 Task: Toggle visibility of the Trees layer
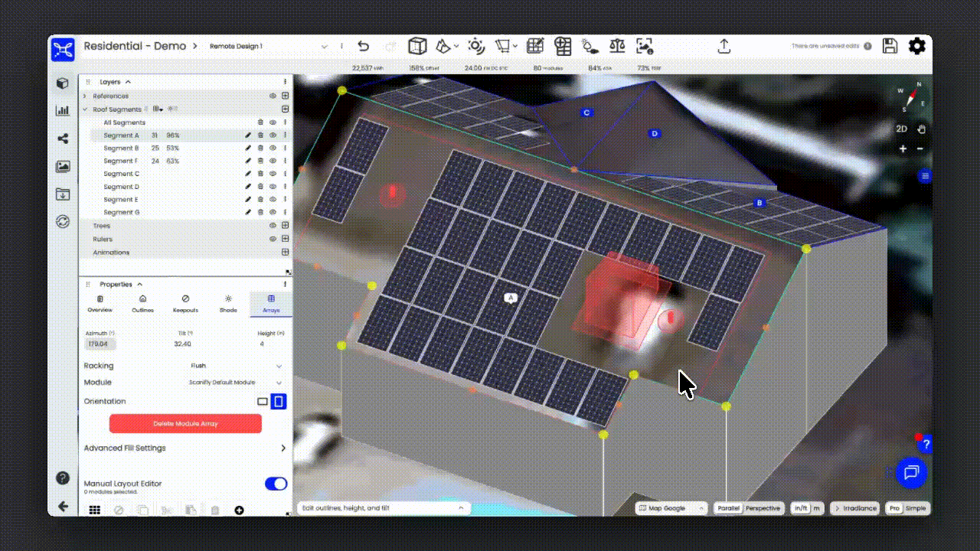pos(273,227)
